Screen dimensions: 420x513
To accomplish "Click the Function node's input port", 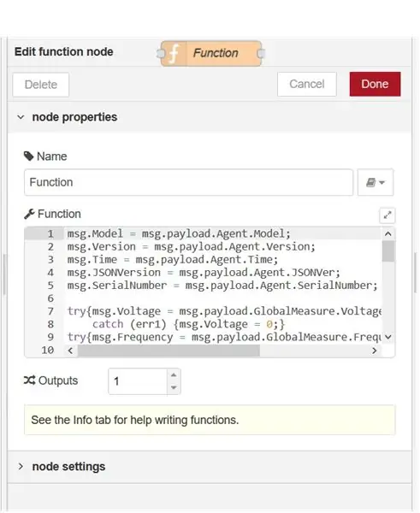I will 161,53.
